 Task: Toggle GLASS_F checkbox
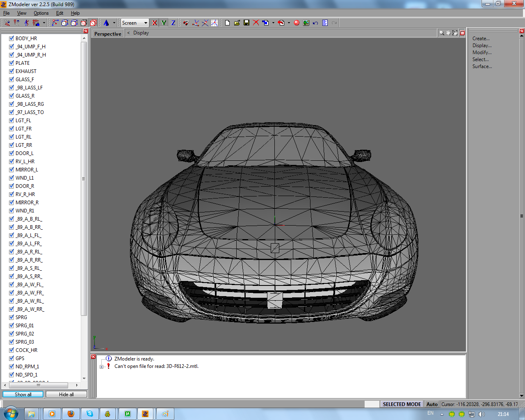(x=11, y=79)
